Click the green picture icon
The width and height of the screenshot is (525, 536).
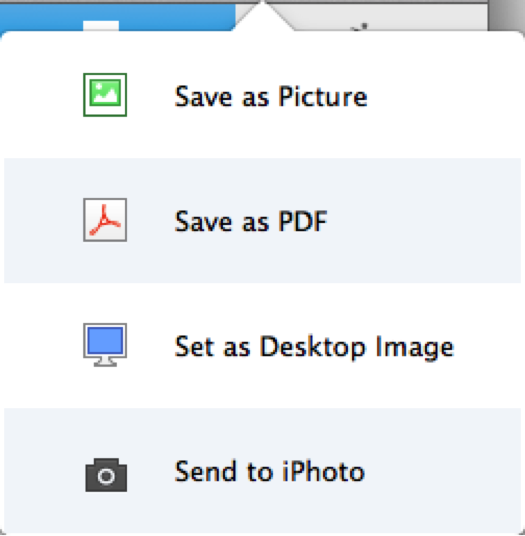105,95
